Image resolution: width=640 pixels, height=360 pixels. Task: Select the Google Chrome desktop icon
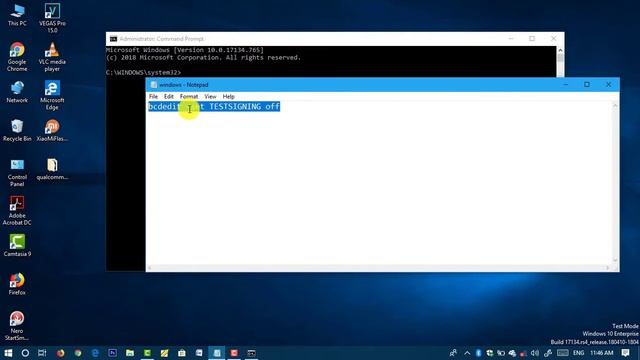17,57
